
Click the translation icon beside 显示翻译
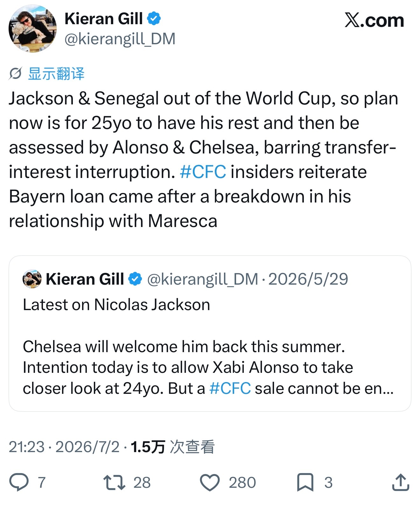(x=15, y=74)
